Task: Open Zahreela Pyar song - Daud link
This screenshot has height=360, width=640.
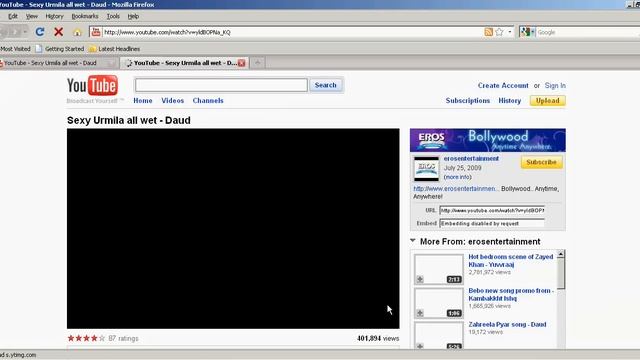Action: click(507, 324)
